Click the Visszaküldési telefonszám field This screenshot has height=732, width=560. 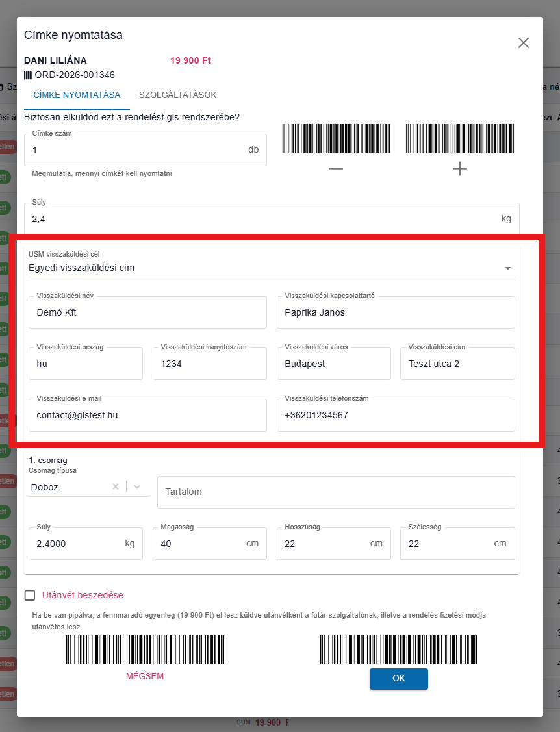pos(396,415)
